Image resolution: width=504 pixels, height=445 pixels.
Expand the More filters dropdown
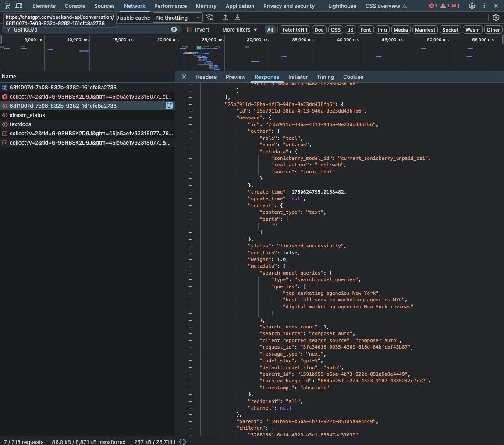tap(239, 29)
